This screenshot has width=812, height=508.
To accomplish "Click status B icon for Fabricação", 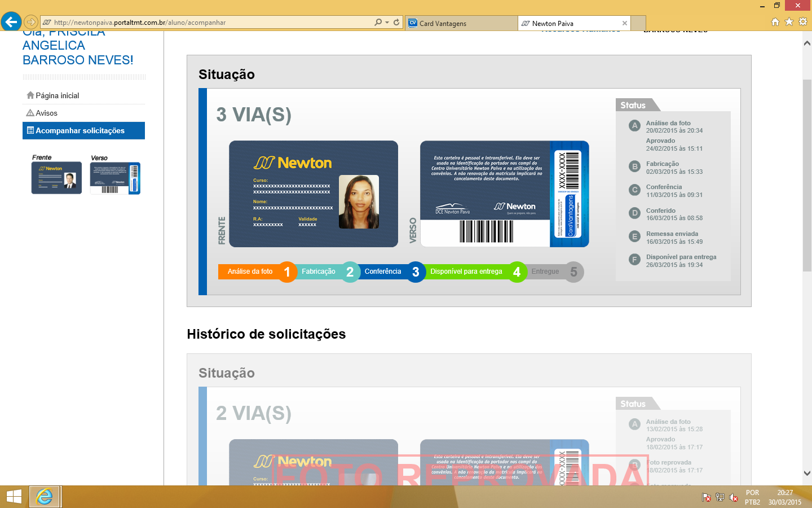I will pos(635,167).
